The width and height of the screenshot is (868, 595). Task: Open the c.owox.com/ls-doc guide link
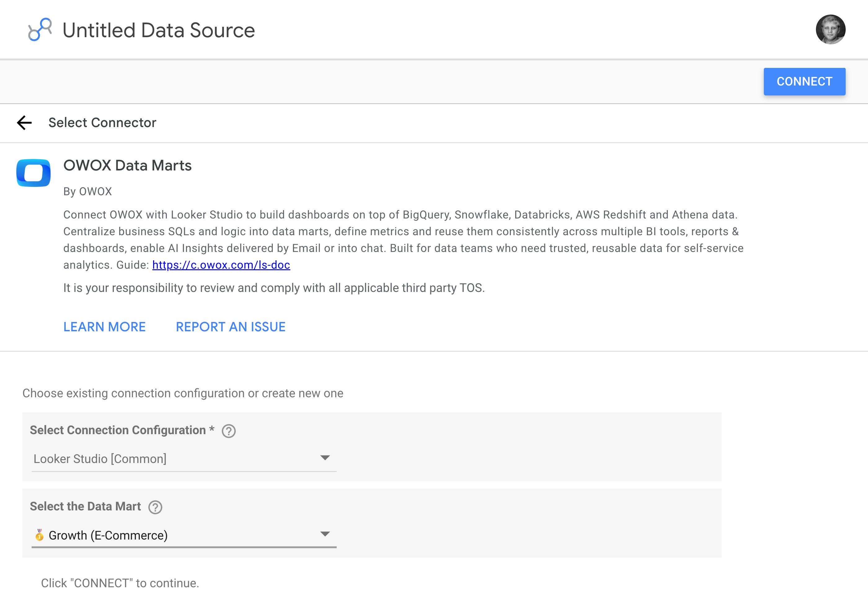click(x=221, y=265)
